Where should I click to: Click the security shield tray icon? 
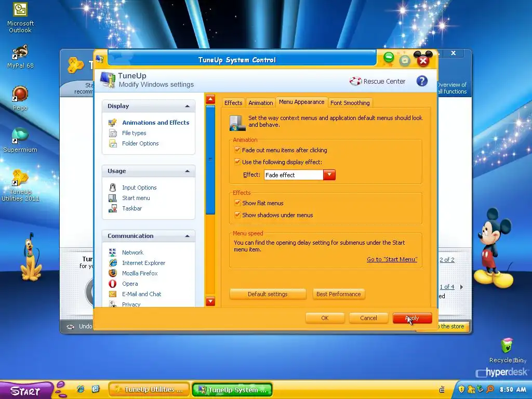pos(461,389)
